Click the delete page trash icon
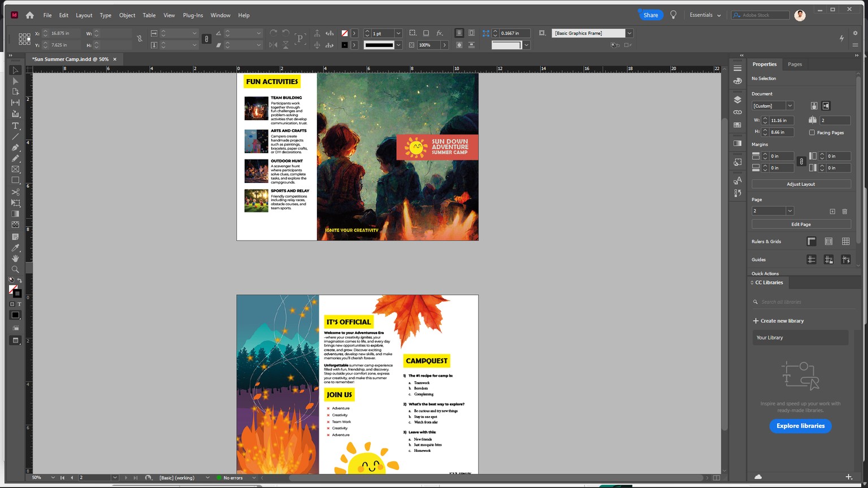The width and height of the screenshot is (868, 488). click(845, 211)
